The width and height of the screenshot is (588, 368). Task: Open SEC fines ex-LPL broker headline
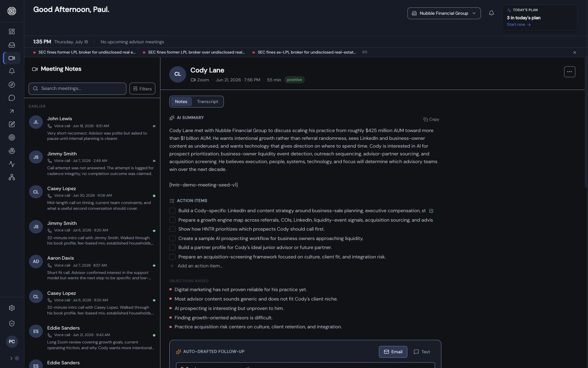pos(304,52)
